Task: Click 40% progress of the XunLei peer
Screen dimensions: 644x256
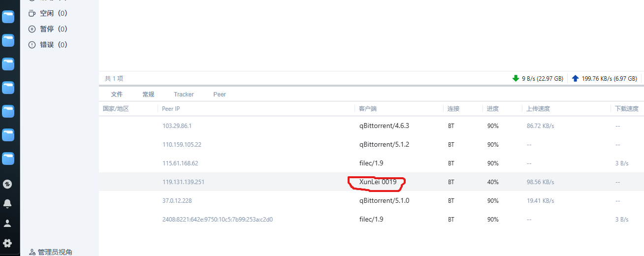Action: [x=493, y=182]
